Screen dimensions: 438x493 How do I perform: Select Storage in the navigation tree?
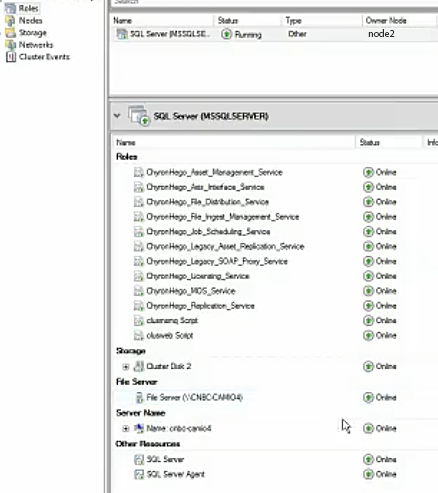[x=33, y=33]
